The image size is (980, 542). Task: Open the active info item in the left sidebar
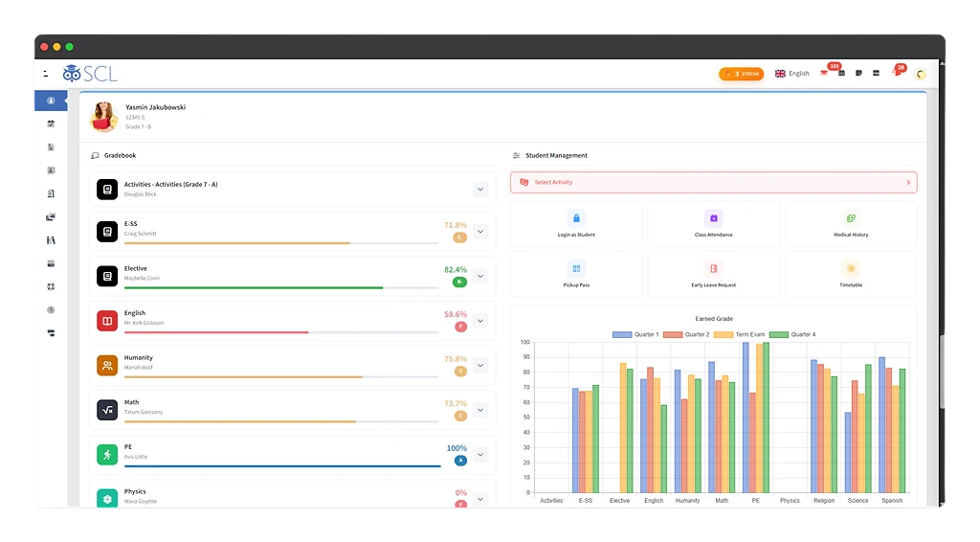pos(51,101)
